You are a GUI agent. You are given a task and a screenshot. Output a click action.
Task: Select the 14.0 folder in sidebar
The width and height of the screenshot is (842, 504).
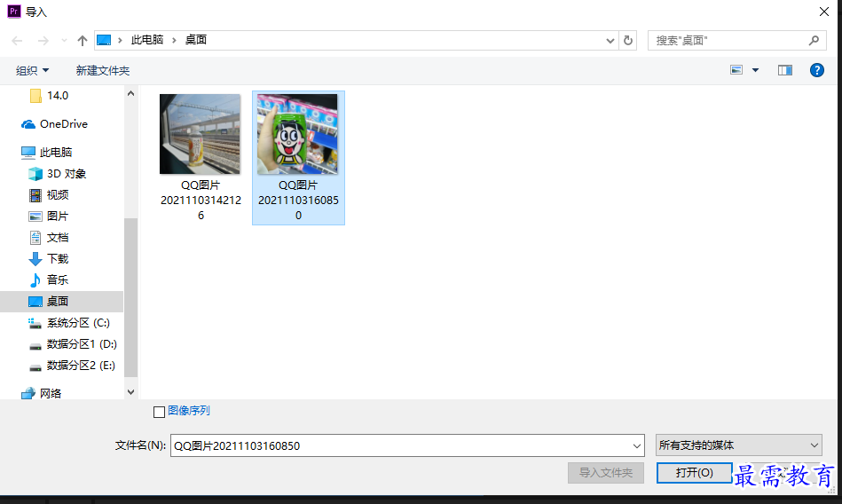coord(58,96)
